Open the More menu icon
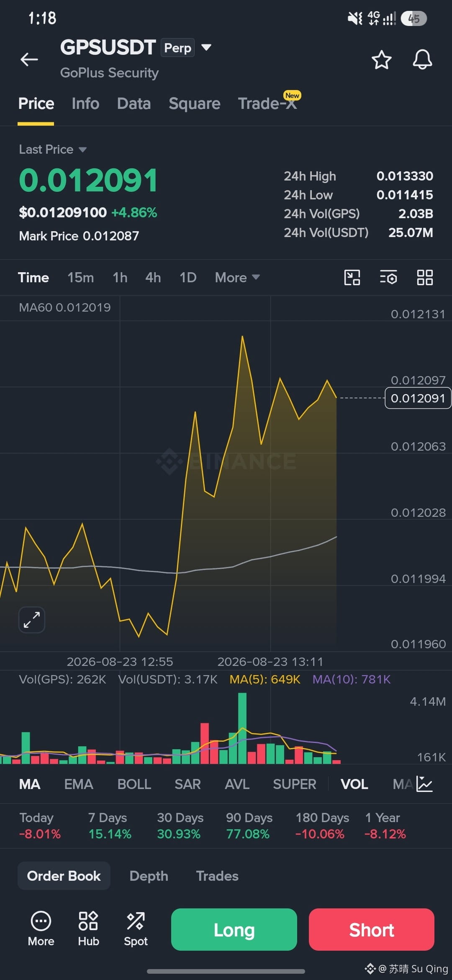The width and height of the screenshot is (452, 980). coord(41,929)
